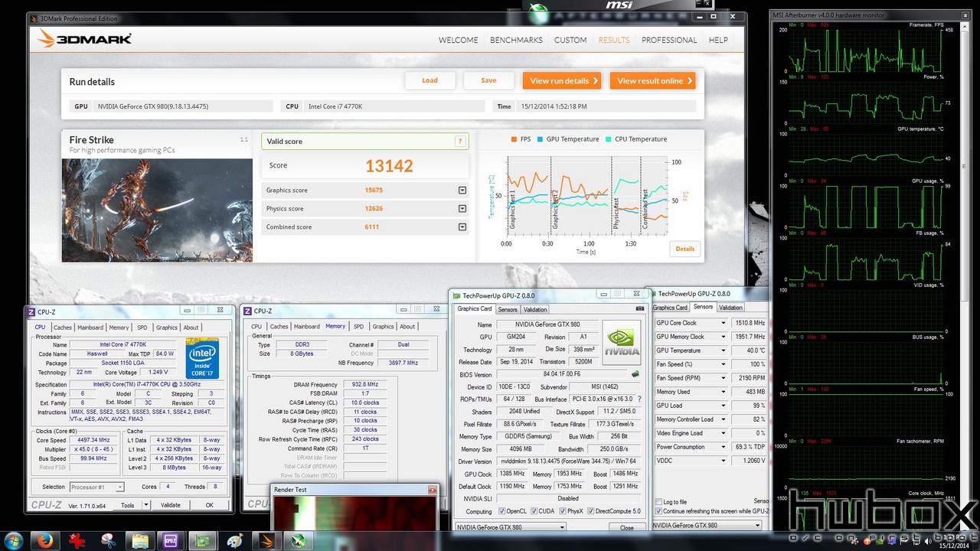The image size is (980, 551).
Task: Open the Snipping Tool taskbar icon
Action: (x=109, y=540)
